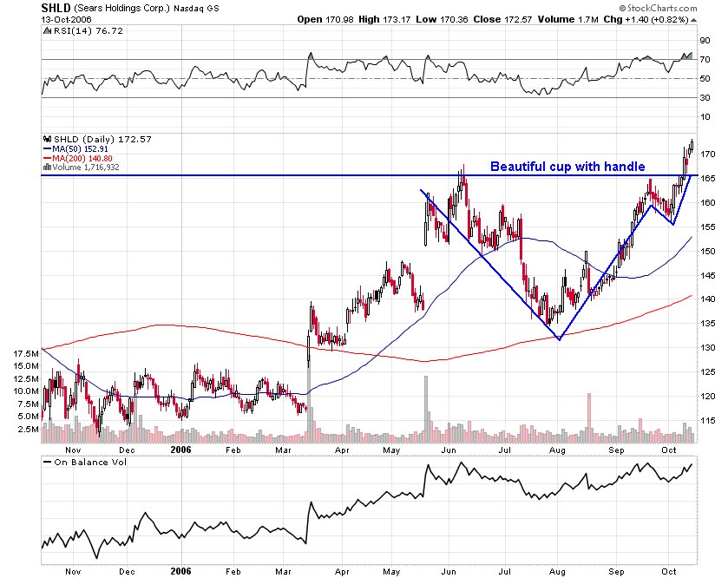
Task: Click the Open 170.98 value
Action: [x=325, y=19]
